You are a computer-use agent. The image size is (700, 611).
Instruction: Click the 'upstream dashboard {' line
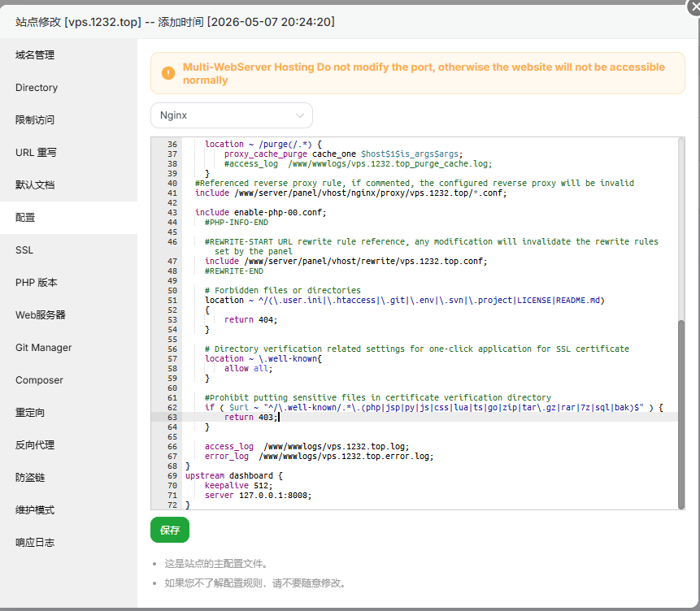click(234, 476)
